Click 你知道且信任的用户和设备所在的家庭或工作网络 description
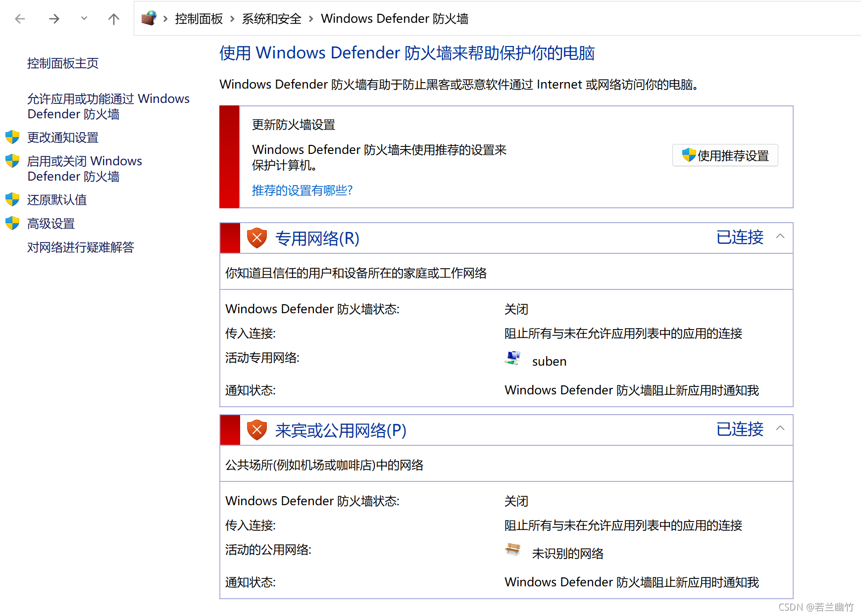 tap(356, 273)
